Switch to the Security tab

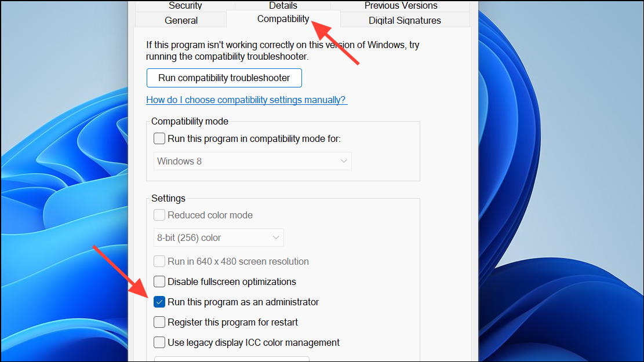click(185, 5)
